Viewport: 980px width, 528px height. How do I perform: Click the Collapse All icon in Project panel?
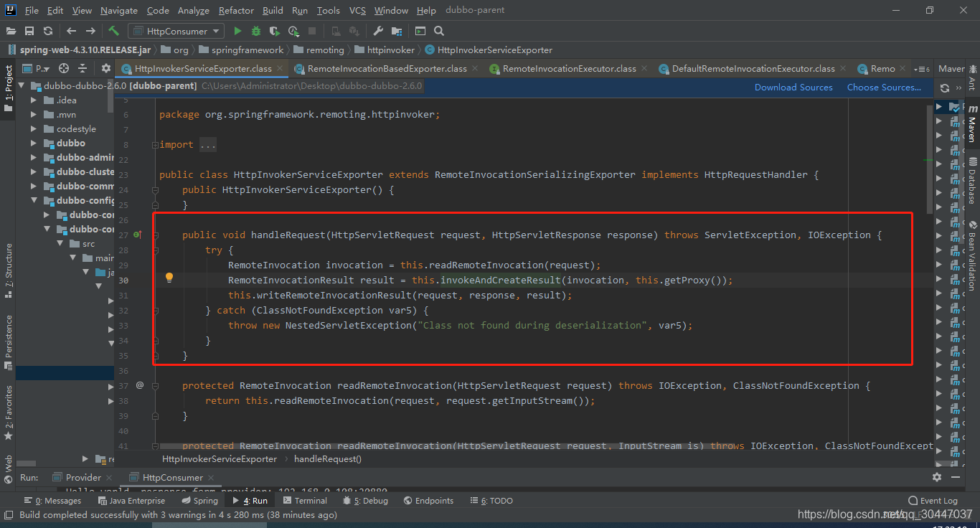[x=83, y=68]
